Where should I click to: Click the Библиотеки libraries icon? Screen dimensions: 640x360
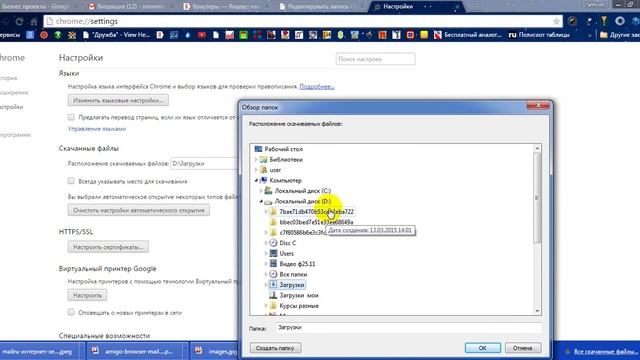tap(263, 160)
